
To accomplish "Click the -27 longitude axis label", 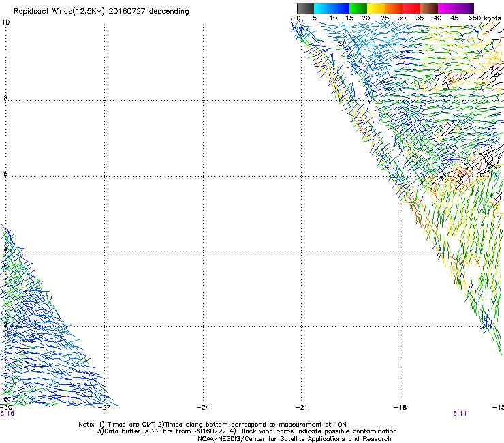I will point(104,408).
